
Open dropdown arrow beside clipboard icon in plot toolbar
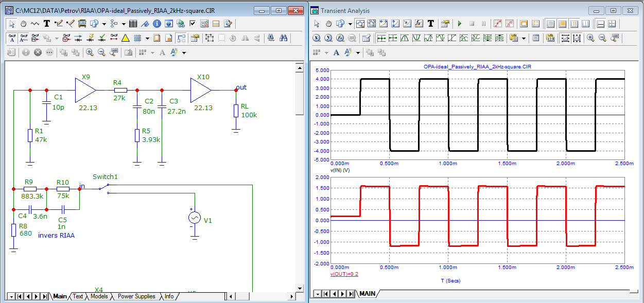pos(524,38)
